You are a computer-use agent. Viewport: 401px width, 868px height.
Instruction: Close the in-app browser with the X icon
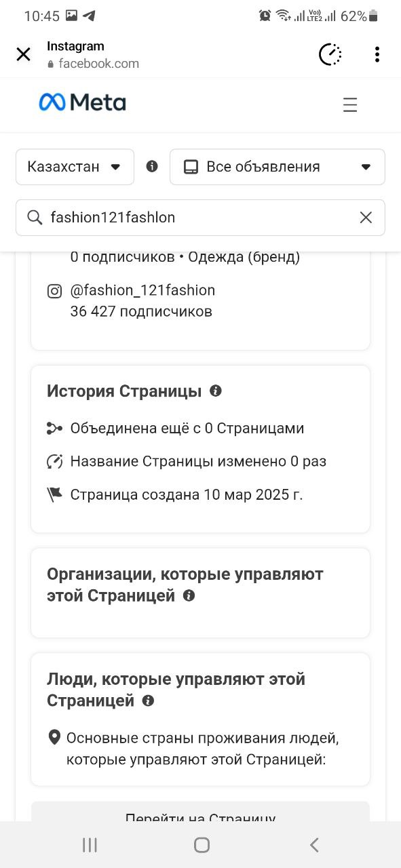tap(23, 54)
